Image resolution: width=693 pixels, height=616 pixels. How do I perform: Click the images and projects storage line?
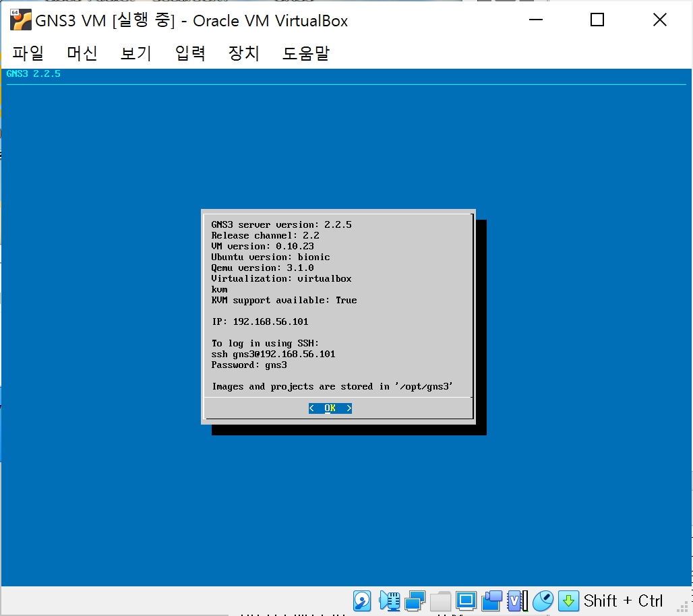click(332, 387)
